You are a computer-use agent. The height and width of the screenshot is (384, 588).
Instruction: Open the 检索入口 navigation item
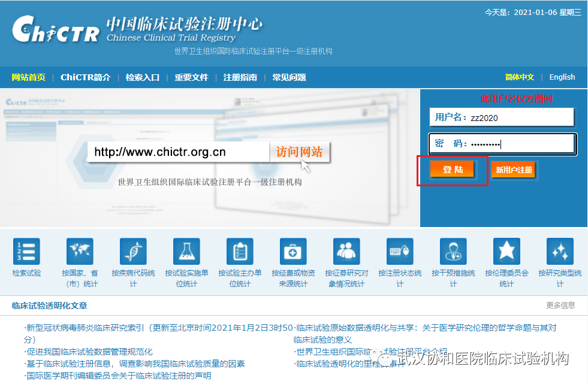click(x=142, y=77)
